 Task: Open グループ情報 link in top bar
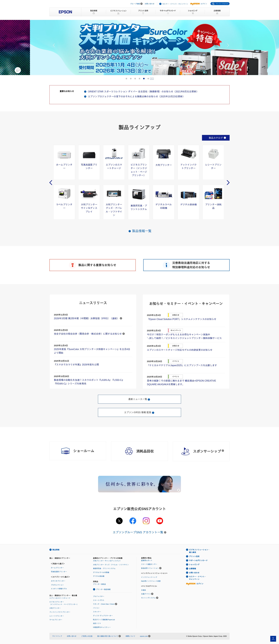coord(136,4)
